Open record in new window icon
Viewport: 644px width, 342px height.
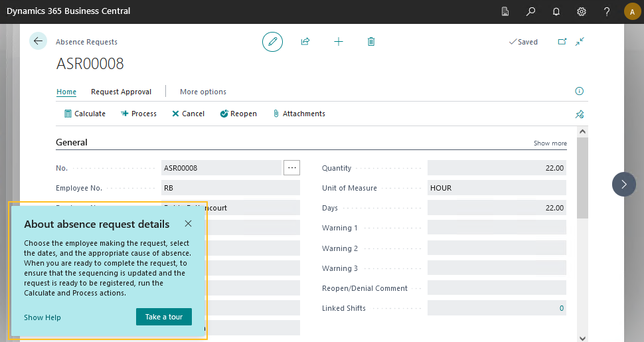(562, 41)
